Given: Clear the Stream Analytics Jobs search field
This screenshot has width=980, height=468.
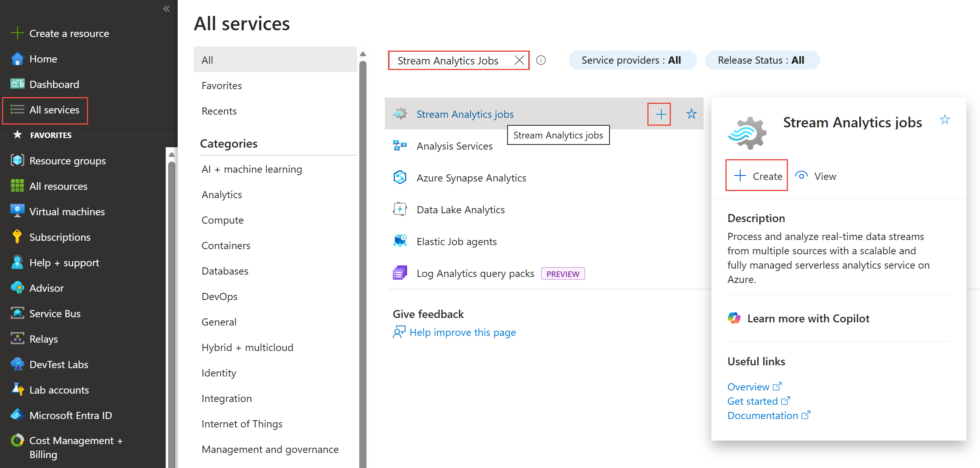Looking at the screenshot, I should 519,60.
